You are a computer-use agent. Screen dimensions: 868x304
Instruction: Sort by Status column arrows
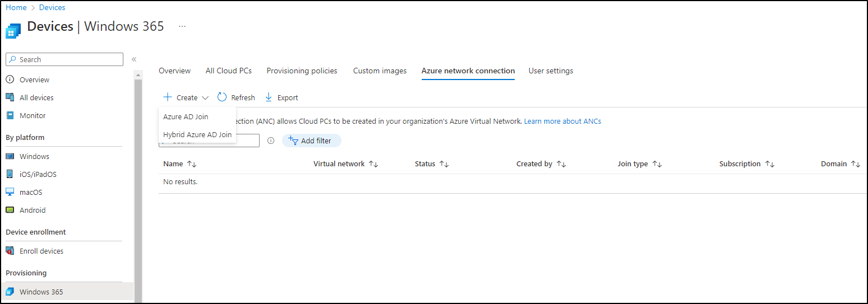pos(444,164)
